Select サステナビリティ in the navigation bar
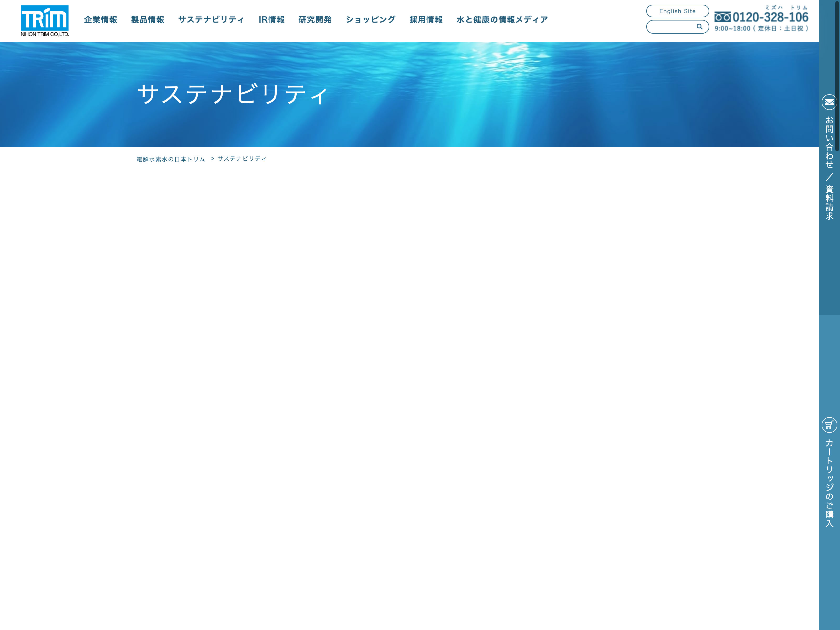Viewport: 840px width, 630px height. pos(211,20)
